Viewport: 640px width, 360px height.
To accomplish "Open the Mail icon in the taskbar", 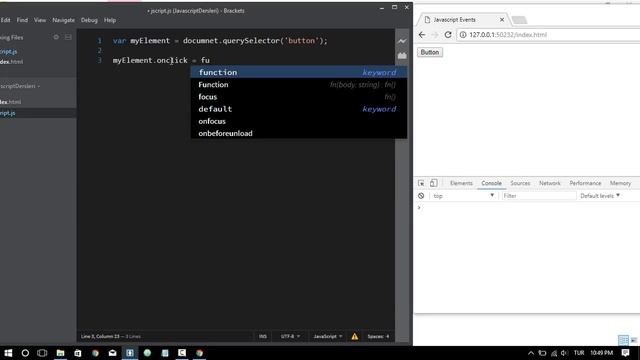I will pos(112,353).
